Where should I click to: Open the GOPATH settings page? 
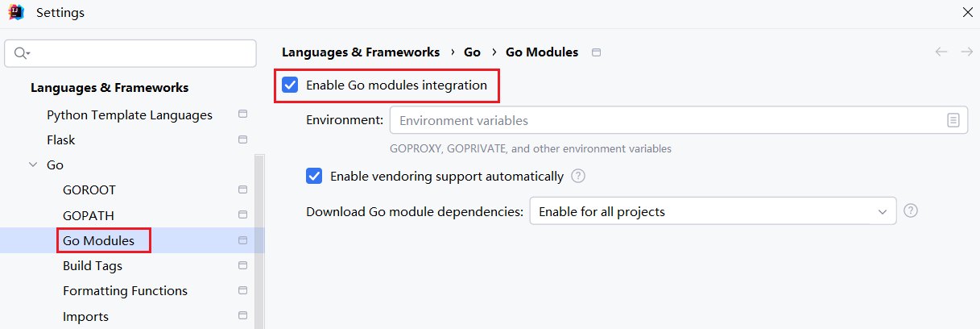(89, 215)
